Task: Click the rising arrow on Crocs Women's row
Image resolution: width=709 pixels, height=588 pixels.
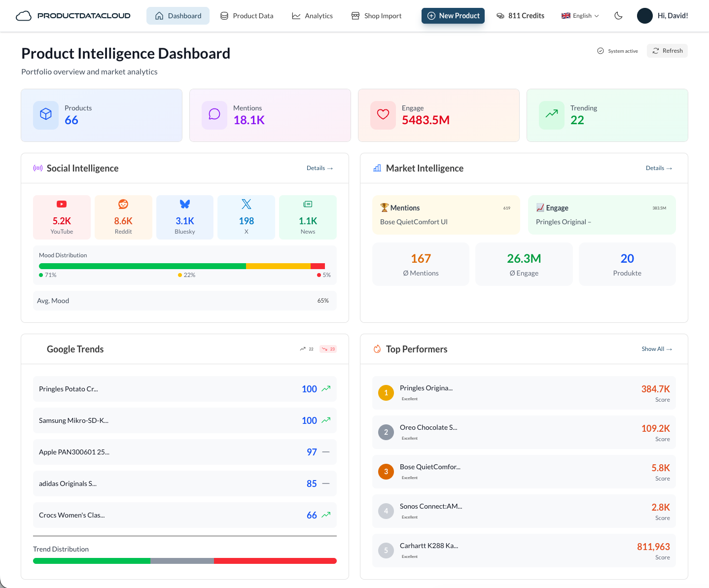Action: tap(326, 515)
